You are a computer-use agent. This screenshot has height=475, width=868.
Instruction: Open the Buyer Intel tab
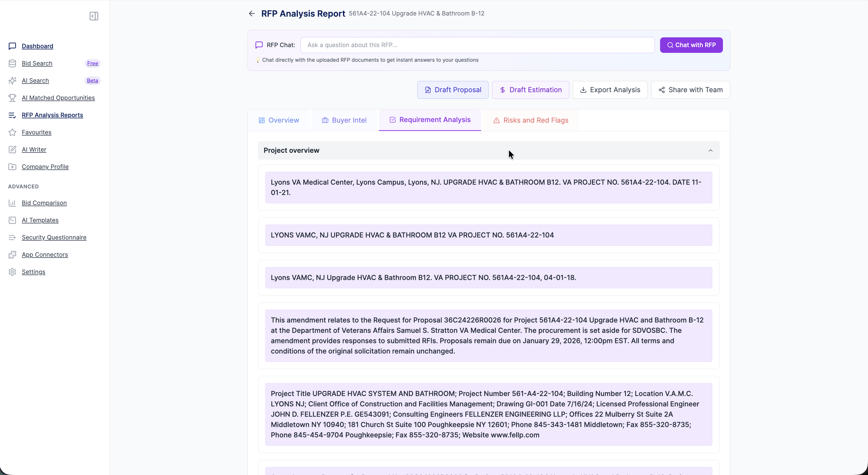pyautogui.click(x=344, y=120)
